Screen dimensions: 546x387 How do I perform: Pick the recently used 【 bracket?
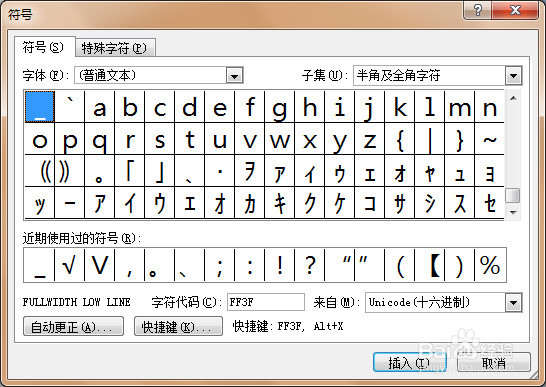tap(429, 265)
